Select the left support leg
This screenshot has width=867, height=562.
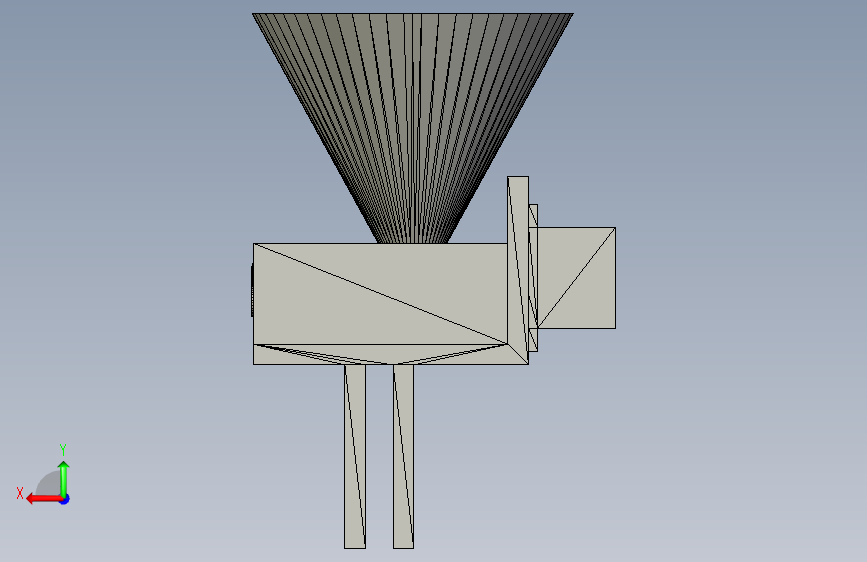pyautogui.click(x=355, y=456)
